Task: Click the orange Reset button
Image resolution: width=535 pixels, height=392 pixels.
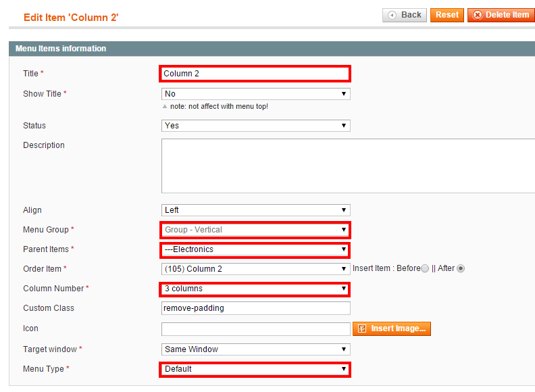Action: (447, 15)
